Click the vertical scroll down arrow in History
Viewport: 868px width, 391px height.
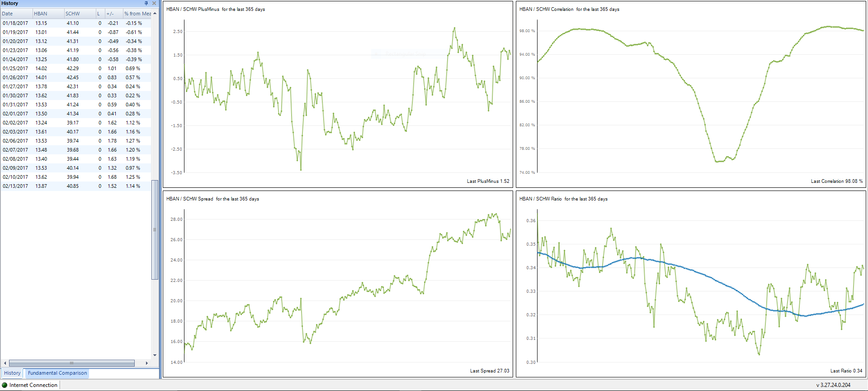[x=155, y=355]
